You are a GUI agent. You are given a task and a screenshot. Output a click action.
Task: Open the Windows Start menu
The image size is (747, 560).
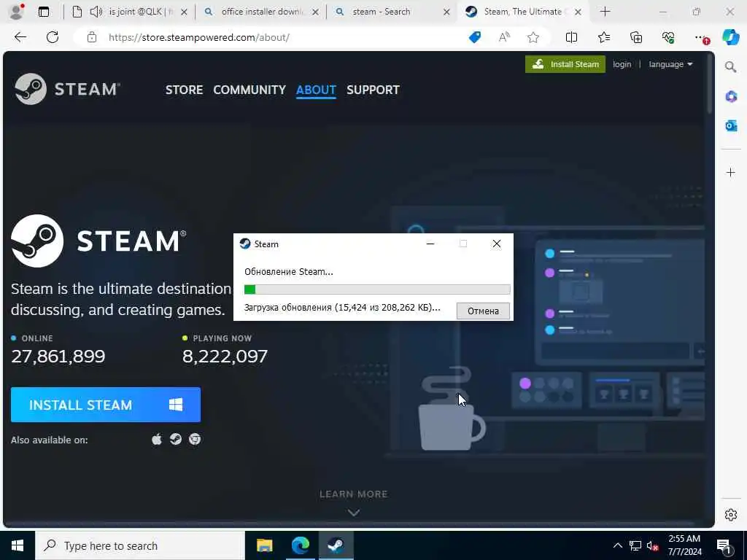(18, 545)
